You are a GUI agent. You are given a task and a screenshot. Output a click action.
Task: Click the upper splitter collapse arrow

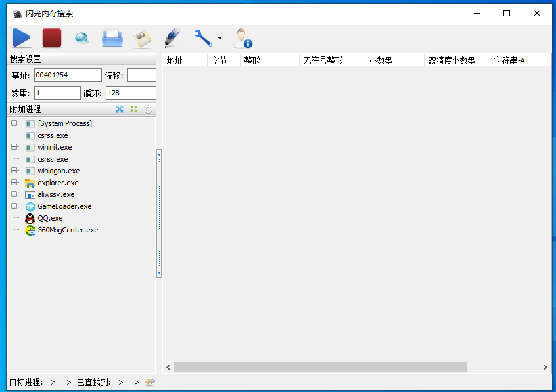click(x=159, y=155)
